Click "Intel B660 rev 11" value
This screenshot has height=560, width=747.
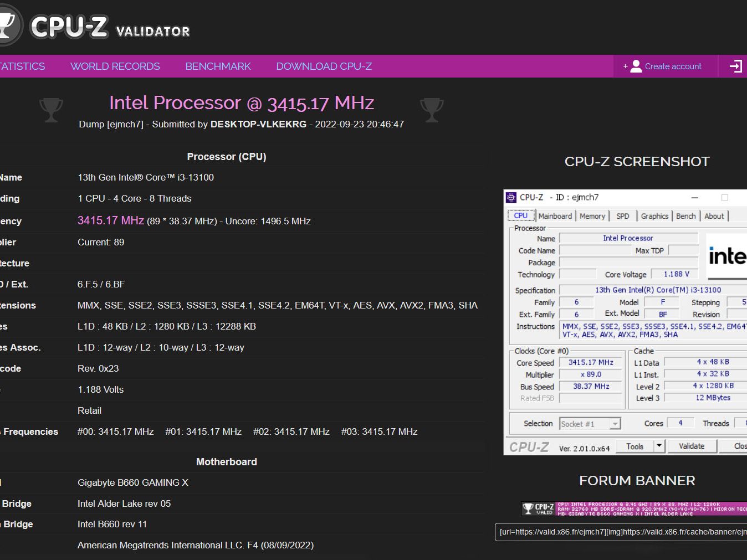pos(112,525)
